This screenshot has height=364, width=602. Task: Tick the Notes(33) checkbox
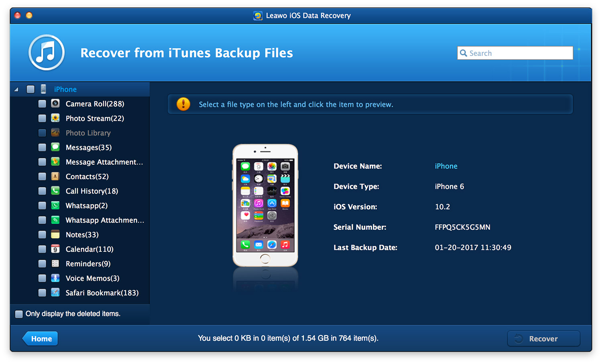point(42,235)
